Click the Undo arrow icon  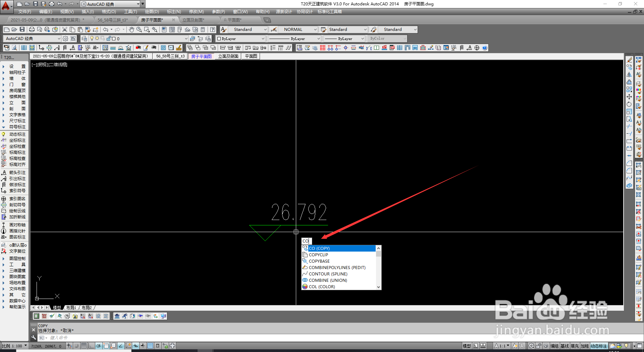105,30
